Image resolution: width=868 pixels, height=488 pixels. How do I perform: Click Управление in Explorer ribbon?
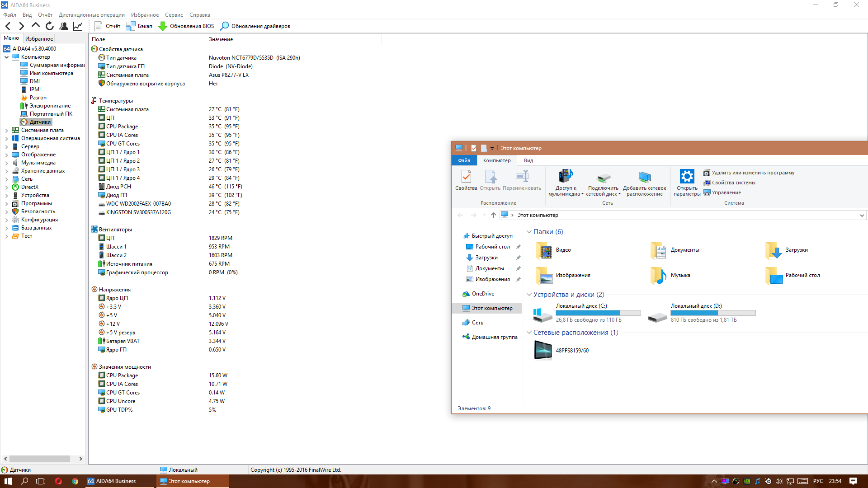click(722, 192)
